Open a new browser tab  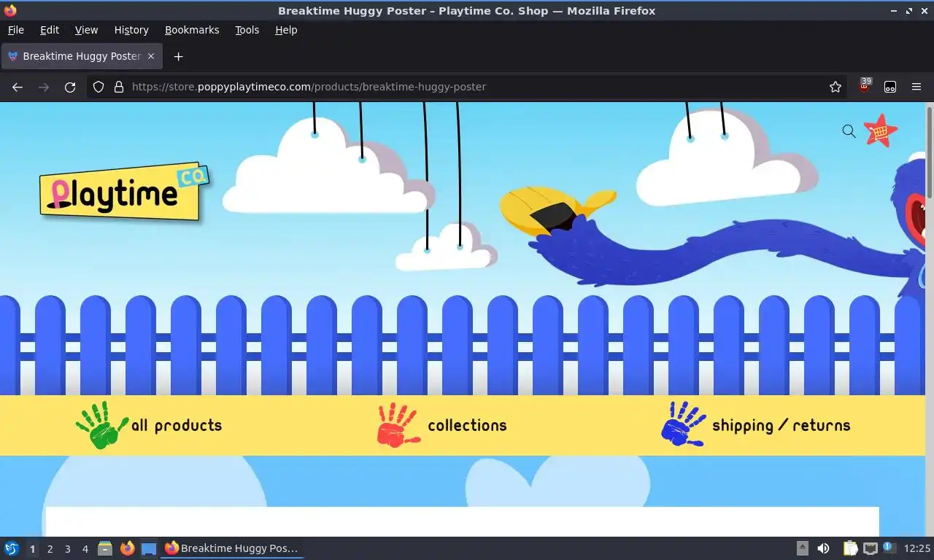178,56
